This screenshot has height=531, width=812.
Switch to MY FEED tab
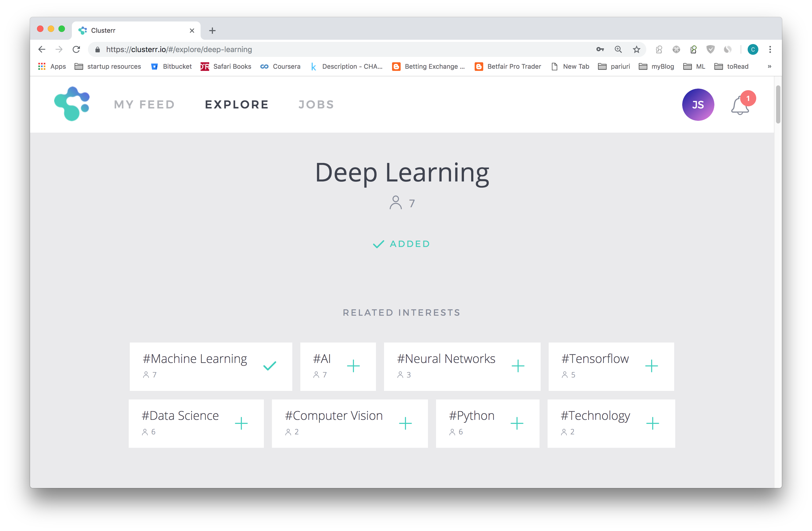point(144,104)
